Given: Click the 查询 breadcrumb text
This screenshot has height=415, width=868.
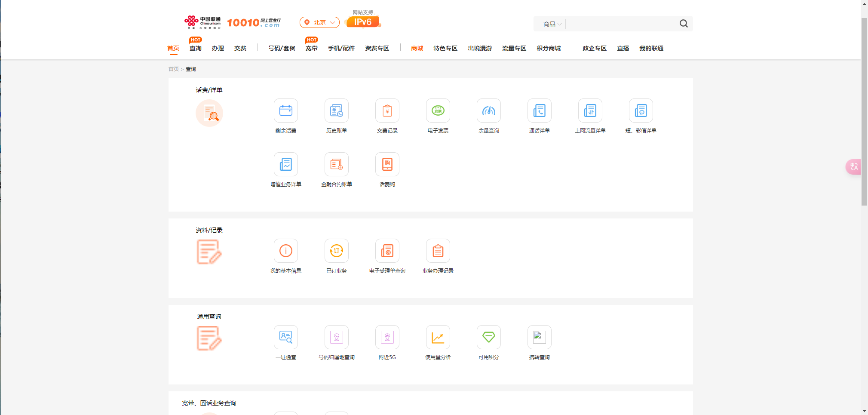Looking at the screenshot, I should tap(191, 69).
